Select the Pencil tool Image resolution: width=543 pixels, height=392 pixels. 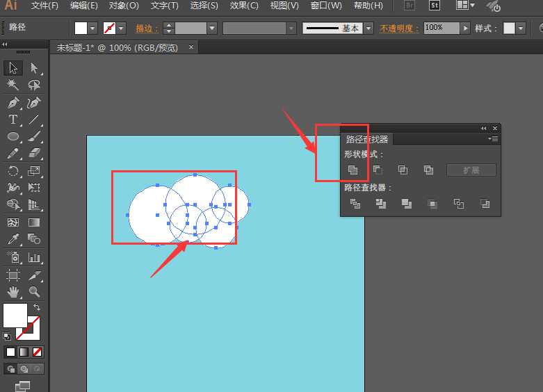[x=13, y=153]
